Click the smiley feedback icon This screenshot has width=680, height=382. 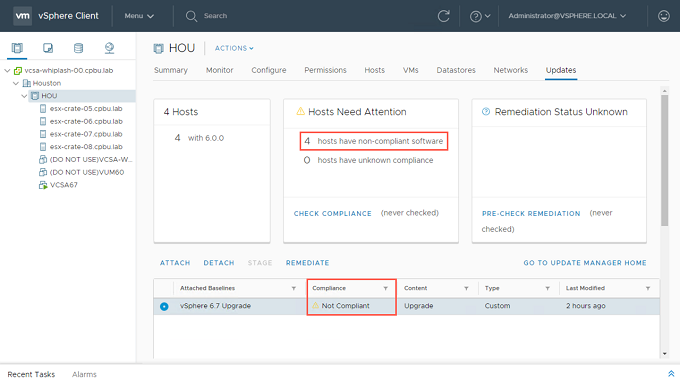coord(664,16)
